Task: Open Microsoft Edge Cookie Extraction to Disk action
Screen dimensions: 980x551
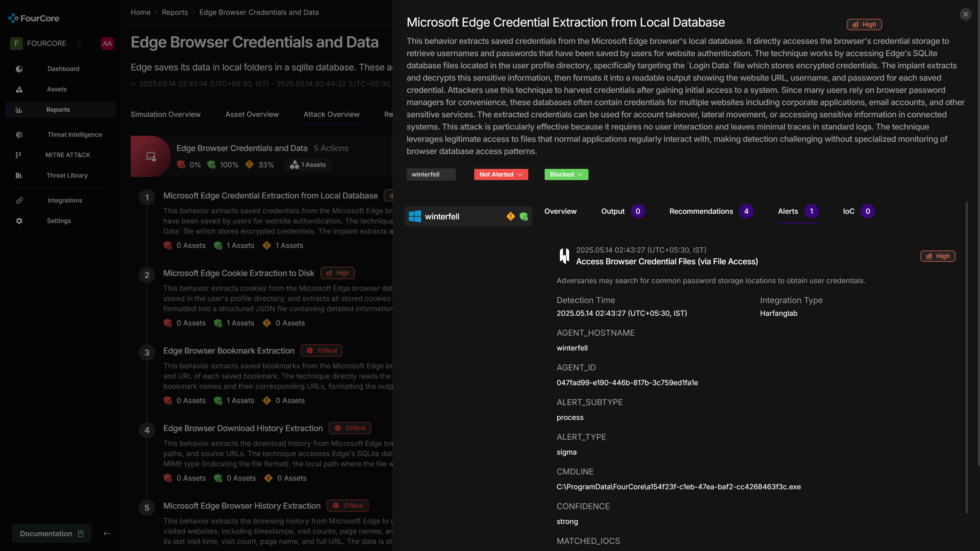Action: click(x=239, y=273)
